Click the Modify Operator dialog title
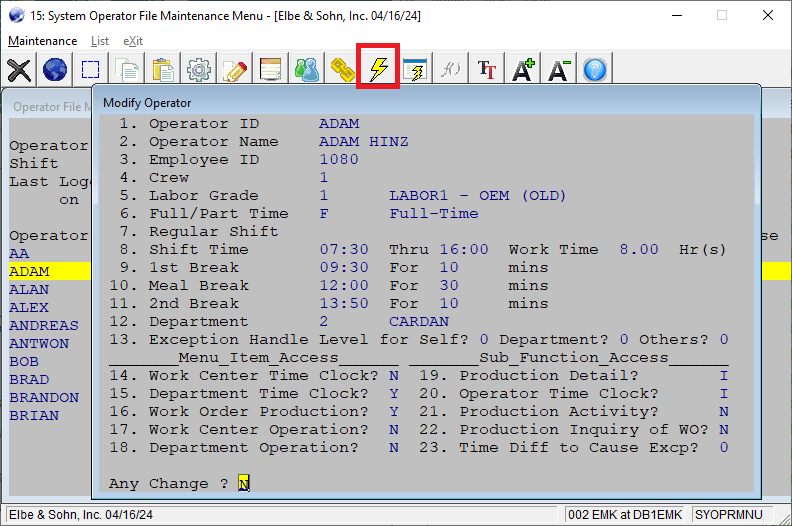The height and width of the screenshot is (526, 792). [x=147, y=103]
